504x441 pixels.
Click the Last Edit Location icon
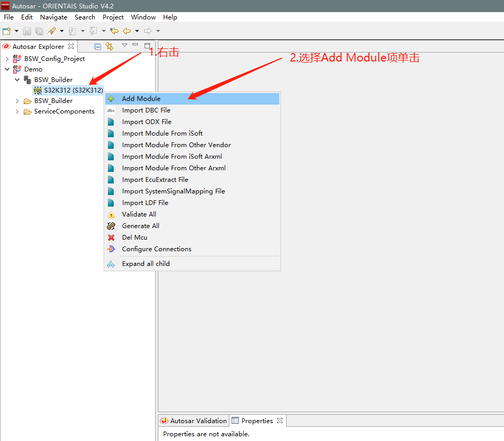coord(114,32)
